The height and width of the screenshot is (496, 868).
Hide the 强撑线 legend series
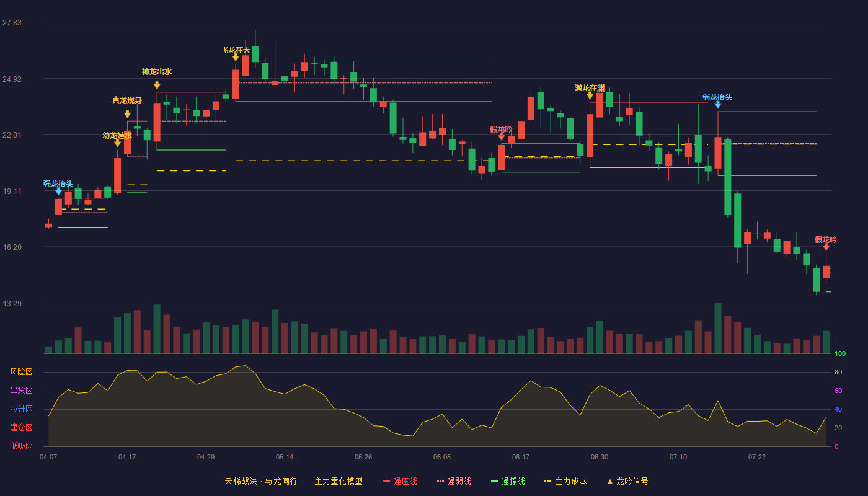click(x=508, y=481)
